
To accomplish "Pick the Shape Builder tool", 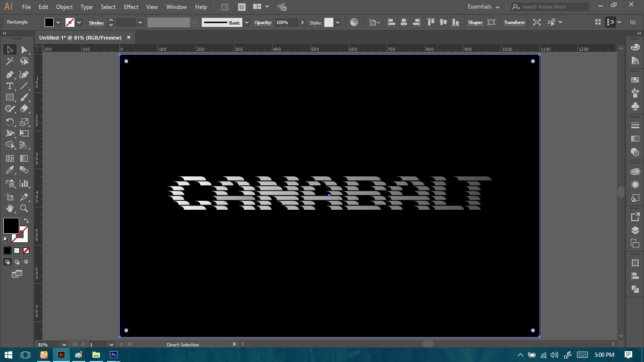I will pos(10,145).
